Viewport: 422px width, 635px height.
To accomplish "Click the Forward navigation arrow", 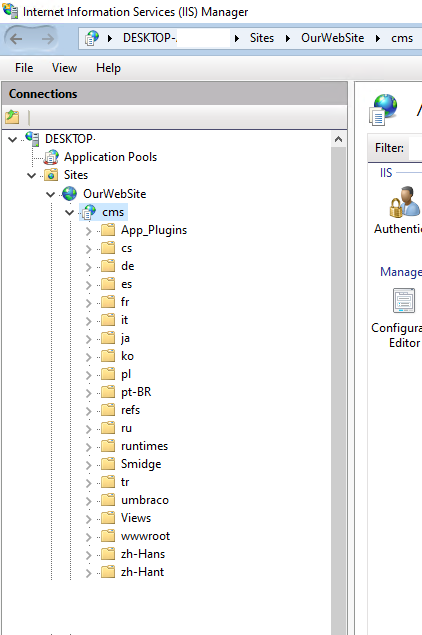I will tap(47, 39).
